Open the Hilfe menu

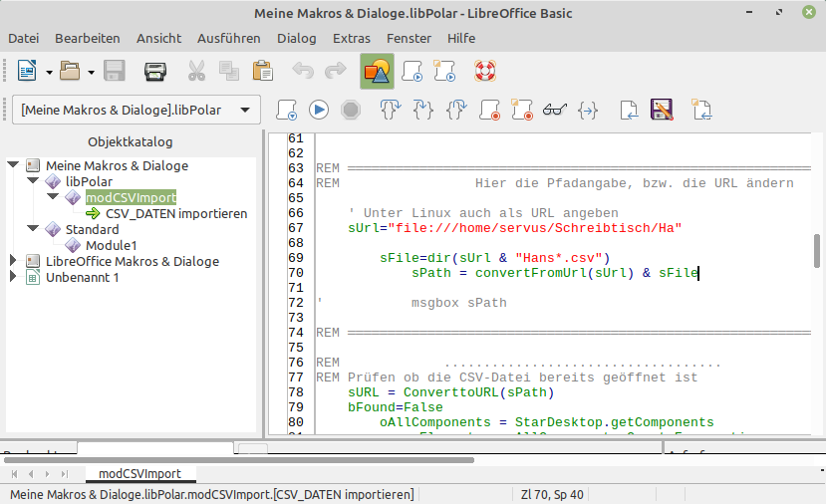(461, 39)
